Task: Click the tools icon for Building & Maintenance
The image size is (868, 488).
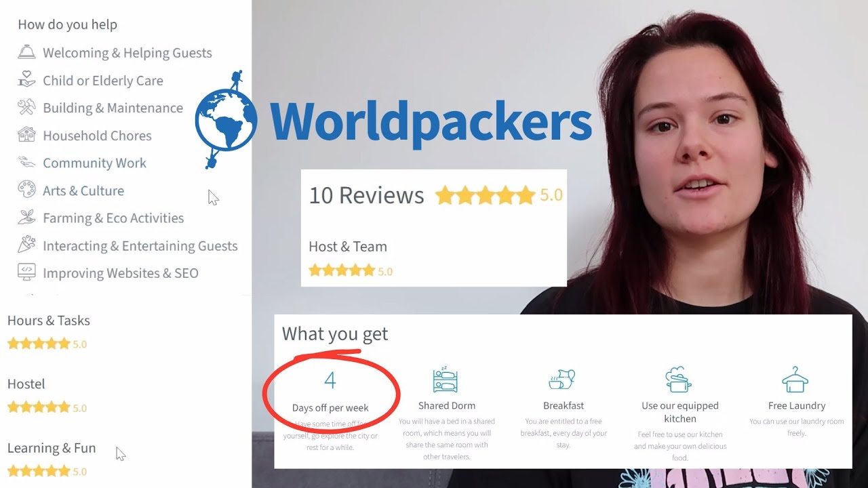Action: click(x=26, y=107)
